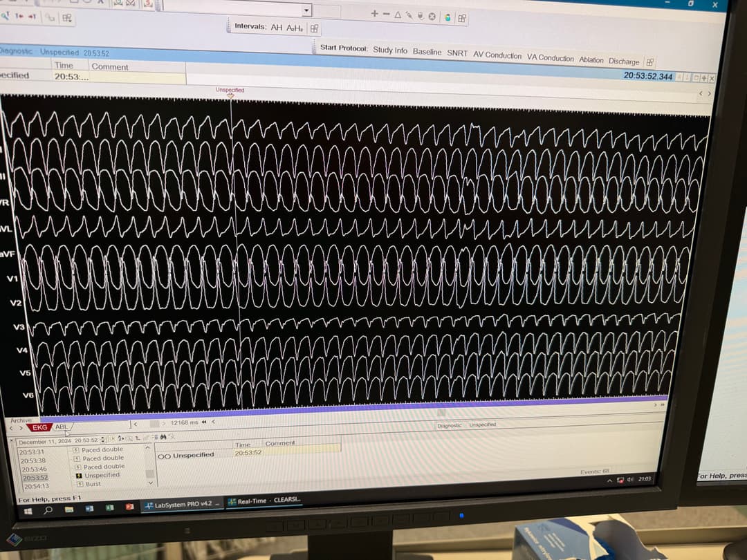Select the A2H2 interval button

pos(295,28)
